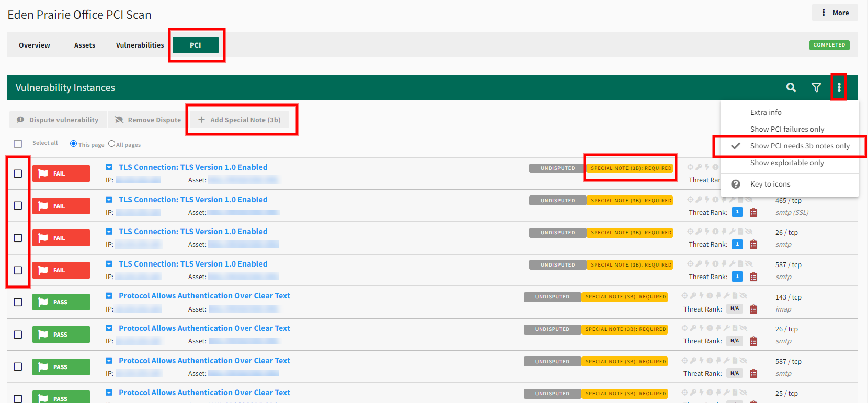Image resolution: width=868 pixels, height=403 pixels.
Task: Expand the port 143 Clear Text row arrow
Action: click(109, 296)
